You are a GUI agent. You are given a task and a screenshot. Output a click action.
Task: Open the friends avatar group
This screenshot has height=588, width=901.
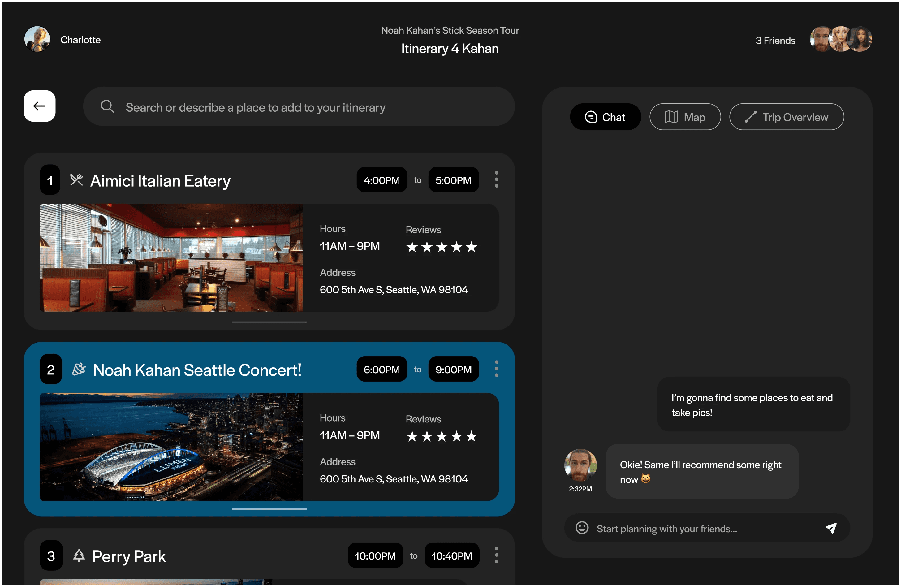[841, 39]
